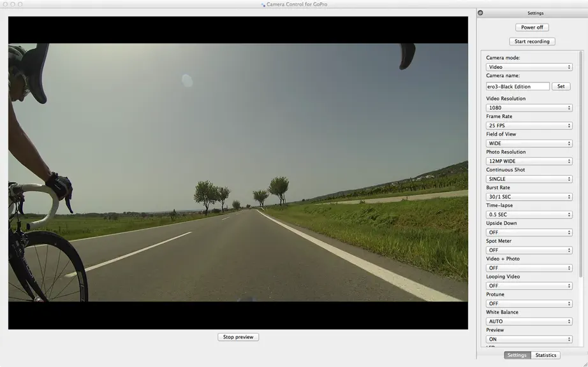
Task: Toggle Protune OFF selector
Action: [x=529, y=304]
